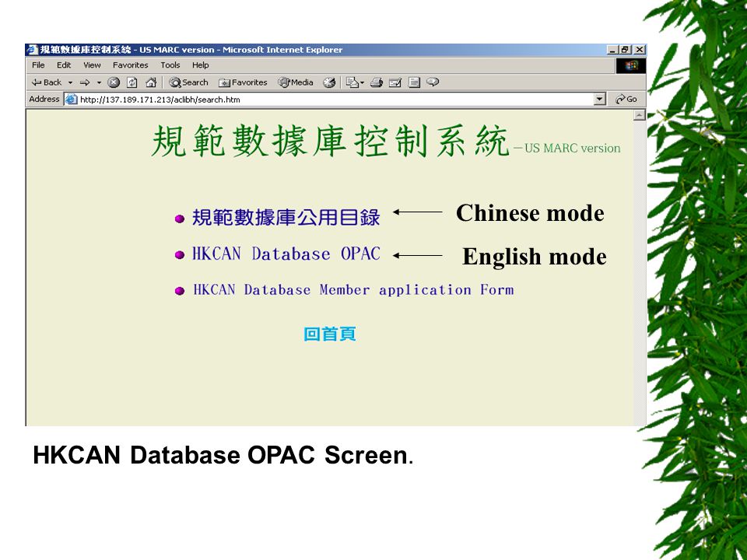Click the Forward arrow button
The width and height of the screenshot is (747, 560).
click(85, 83)
